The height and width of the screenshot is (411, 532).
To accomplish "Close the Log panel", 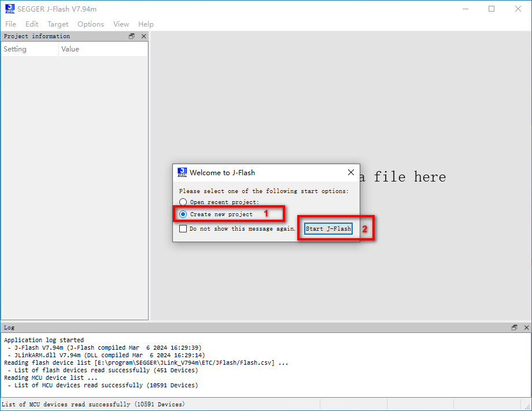I will coord(527,328).
